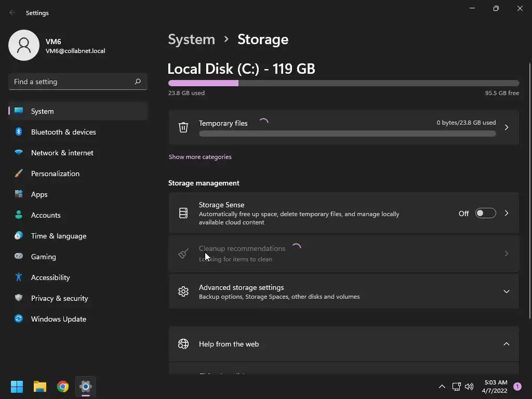Open Temporary files details chevron

pyautogui.click(x=506, y=127)
